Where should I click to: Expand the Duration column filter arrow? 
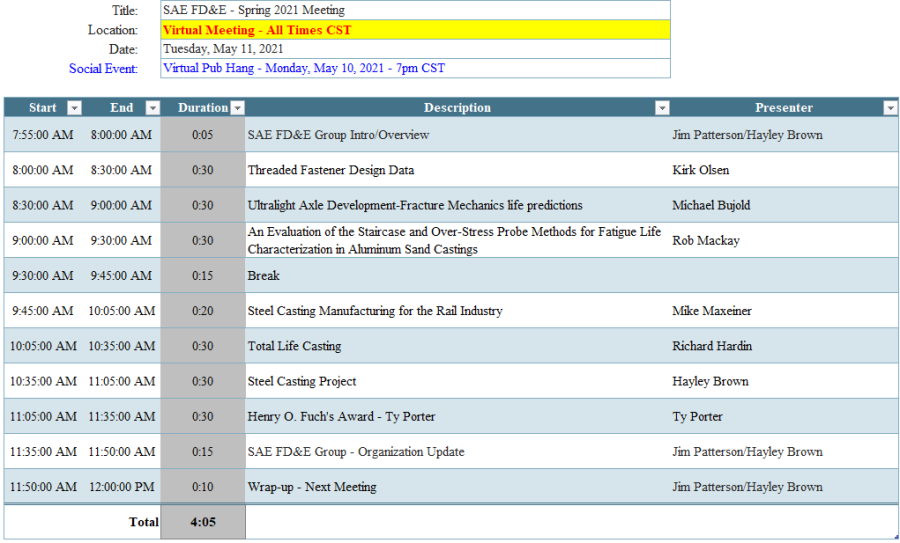(237, 108)
